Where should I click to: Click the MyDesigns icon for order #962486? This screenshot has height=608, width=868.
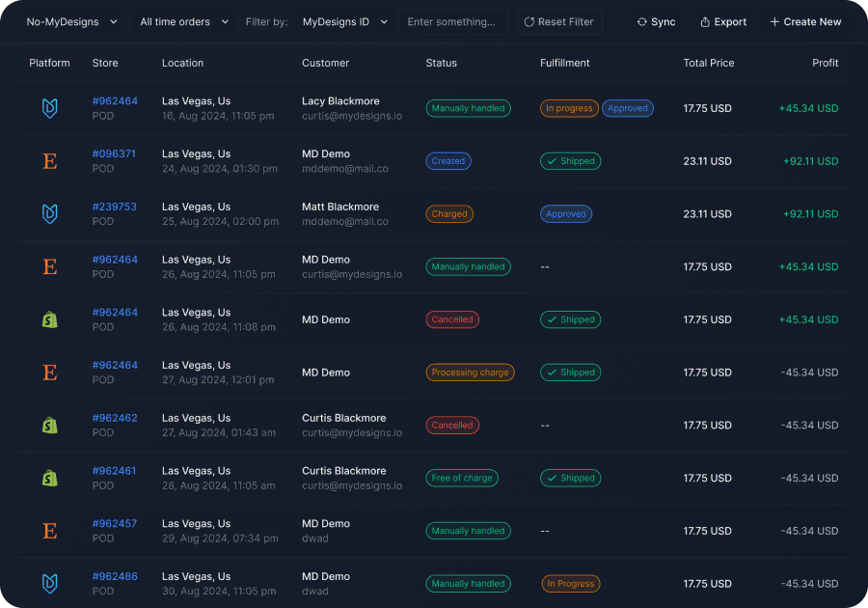click(50, 583)
